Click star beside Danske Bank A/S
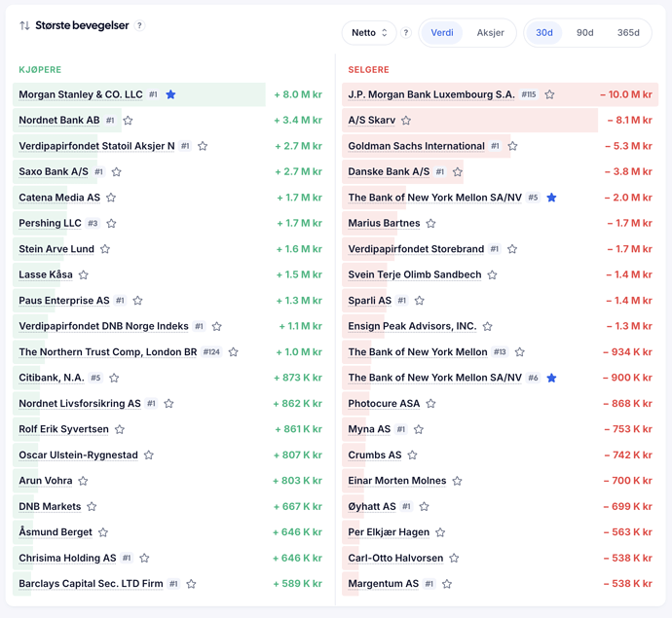The height and width of the screenshot is (618, 672). pos(458,171)
